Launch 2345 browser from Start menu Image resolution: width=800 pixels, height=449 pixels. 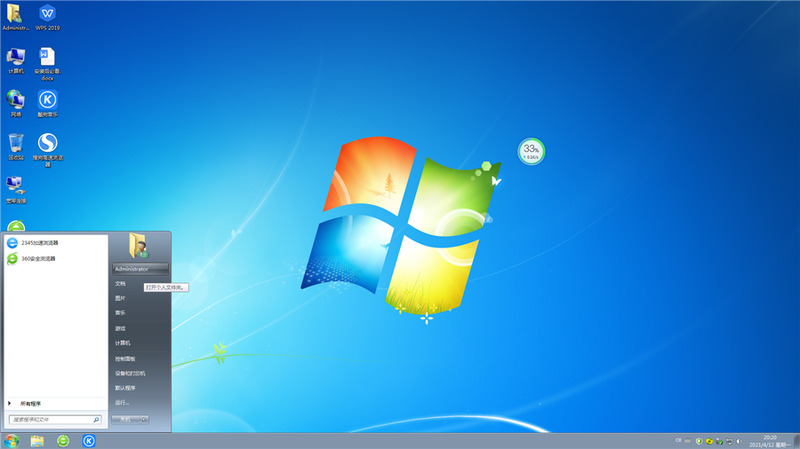click(39, 243)
